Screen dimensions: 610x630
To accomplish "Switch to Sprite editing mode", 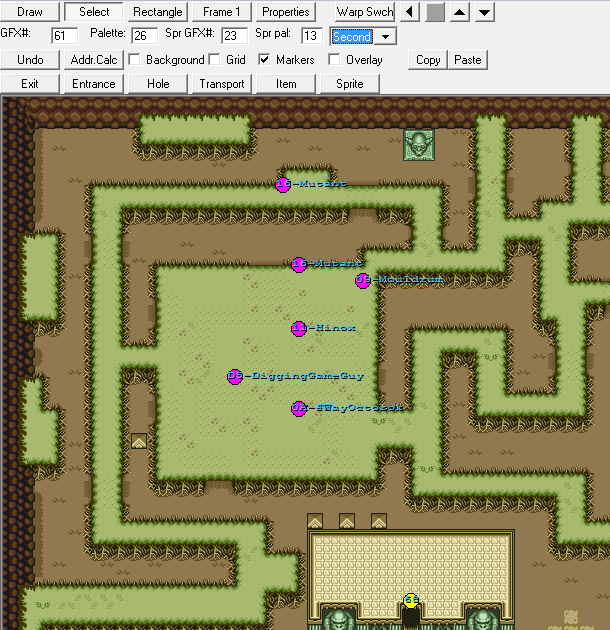I will click(x=350, y=84).
